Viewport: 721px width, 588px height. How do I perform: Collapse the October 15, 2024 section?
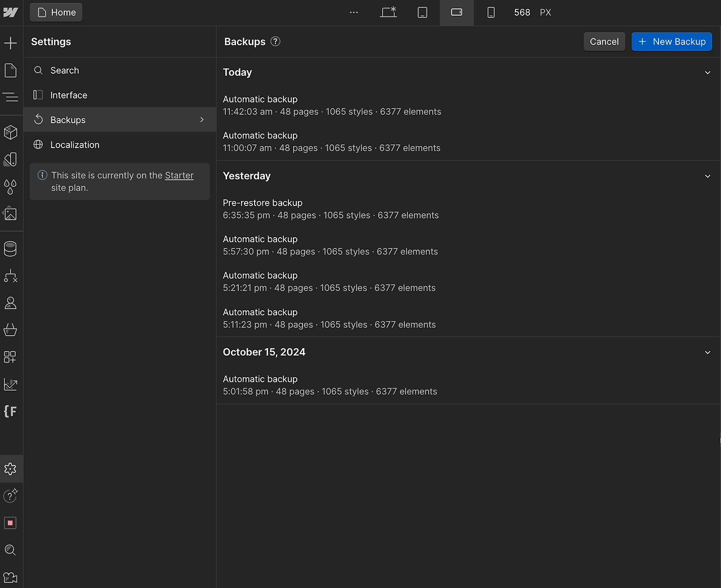click(x=707, y=353)
